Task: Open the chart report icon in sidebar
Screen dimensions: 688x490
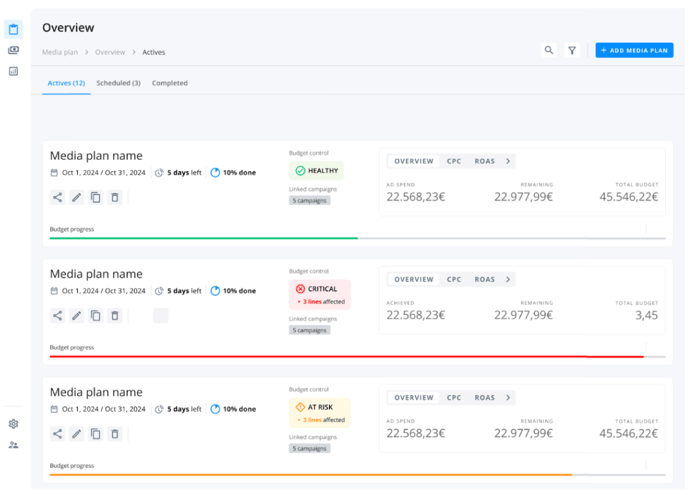Action: [x=13, y=71]
